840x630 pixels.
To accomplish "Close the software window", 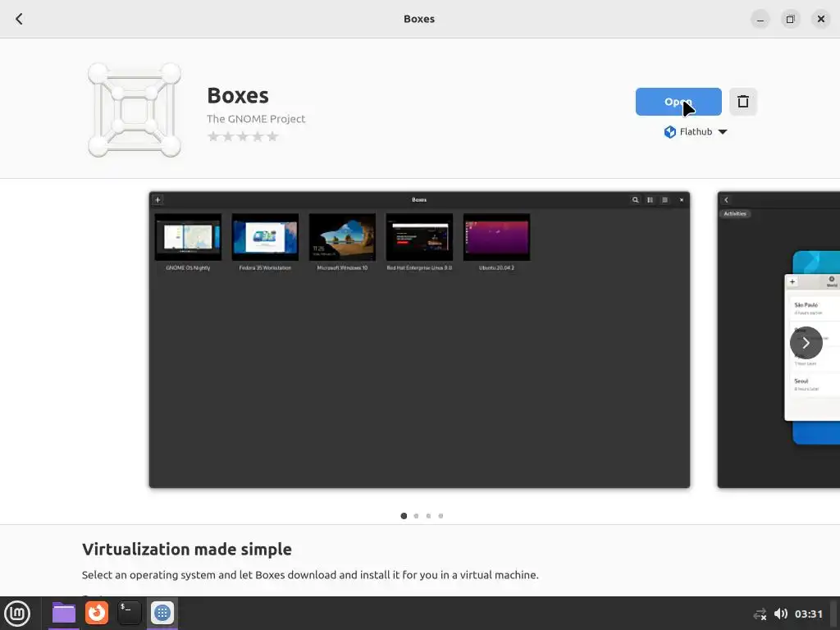I will coord(820,20).
